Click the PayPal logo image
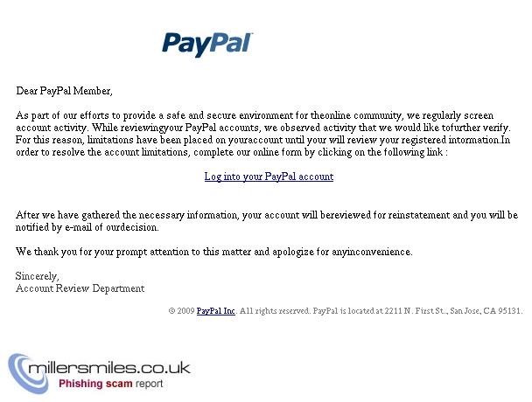The height and width of the screenshot is (402, 532). coord(207,45)
